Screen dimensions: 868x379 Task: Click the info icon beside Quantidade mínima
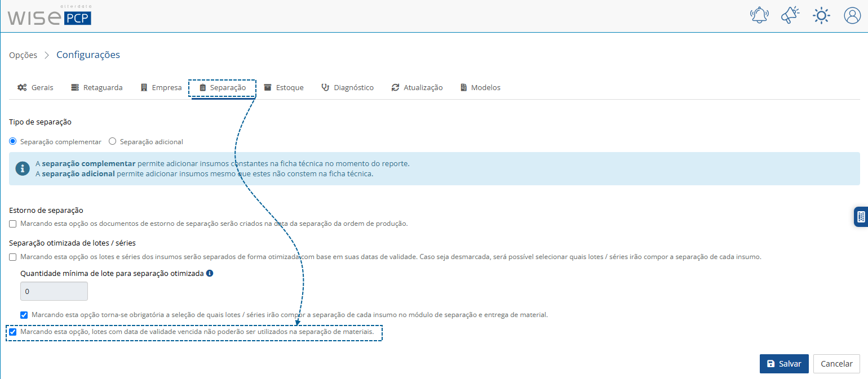(210, 273)
